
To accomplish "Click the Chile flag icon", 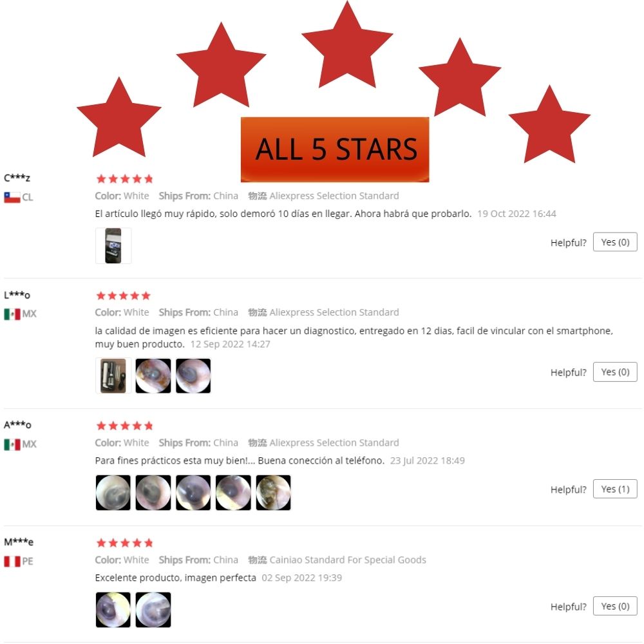I will click(12, 198).
